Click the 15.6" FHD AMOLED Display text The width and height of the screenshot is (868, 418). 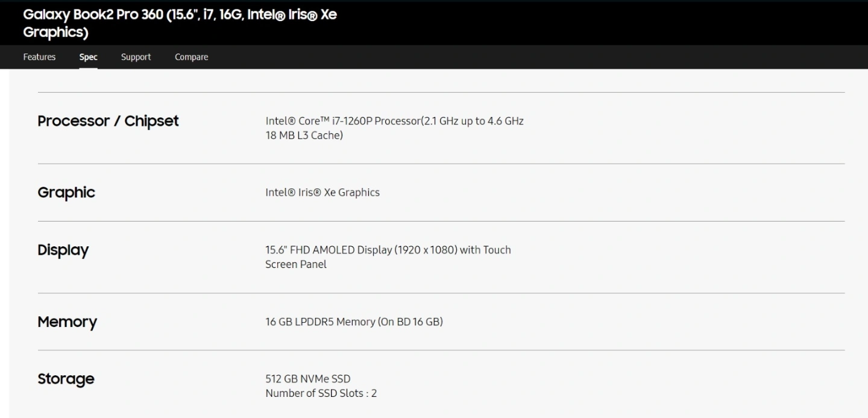tap(329, 250)
